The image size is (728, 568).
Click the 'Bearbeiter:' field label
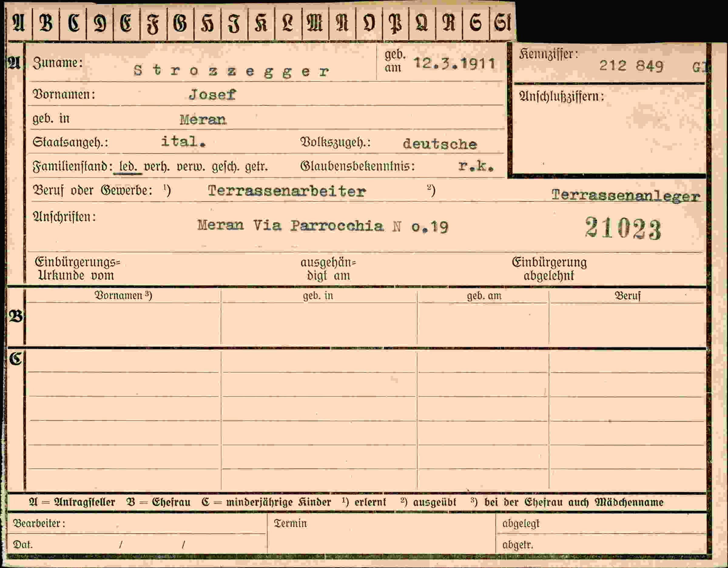tap(39, 523)
